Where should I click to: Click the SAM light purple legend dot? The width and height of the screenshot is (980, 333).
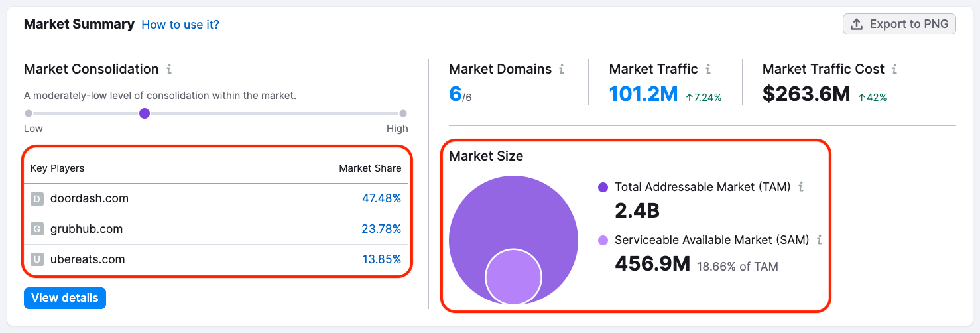603,240
